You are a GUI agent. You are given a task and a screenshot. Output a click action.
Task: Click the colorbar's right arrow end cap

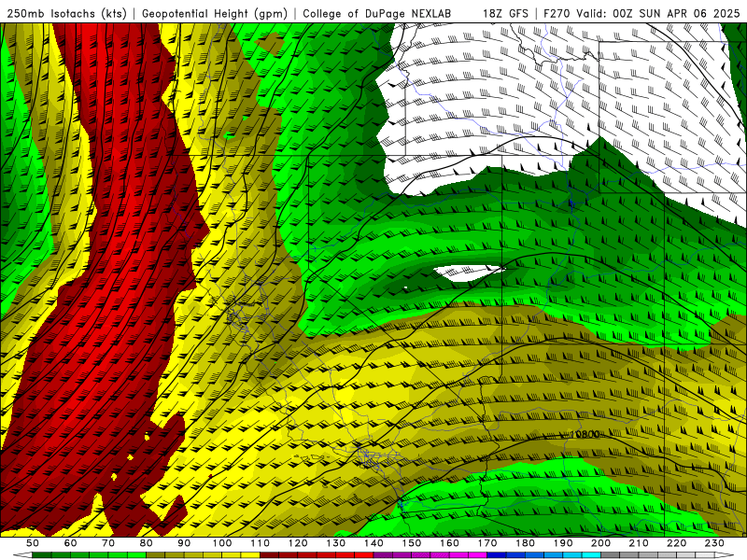pos(725,555)
